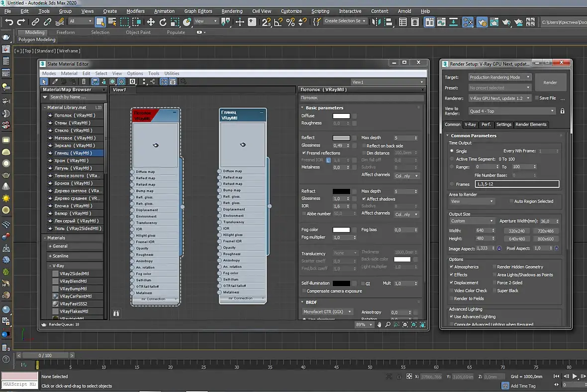Switch to the Render Elements tab
This screenshot has height=392, width=587.
(530, 125)
